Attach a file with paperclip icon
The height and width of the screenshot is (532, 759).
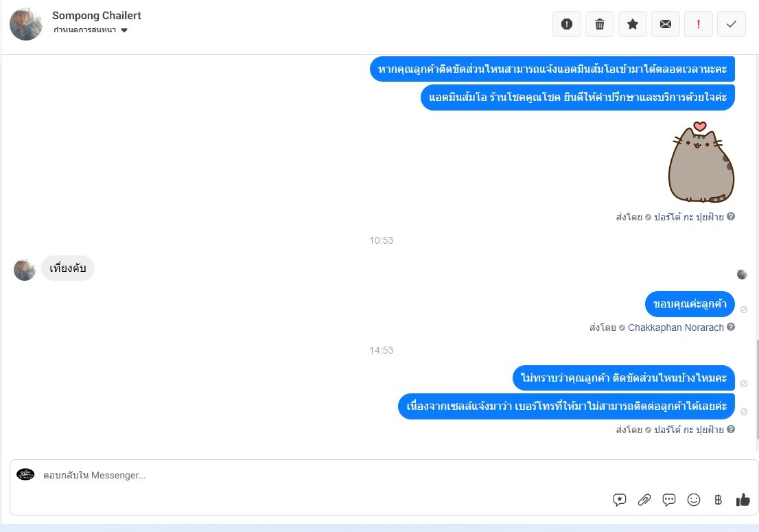[644, 500]
